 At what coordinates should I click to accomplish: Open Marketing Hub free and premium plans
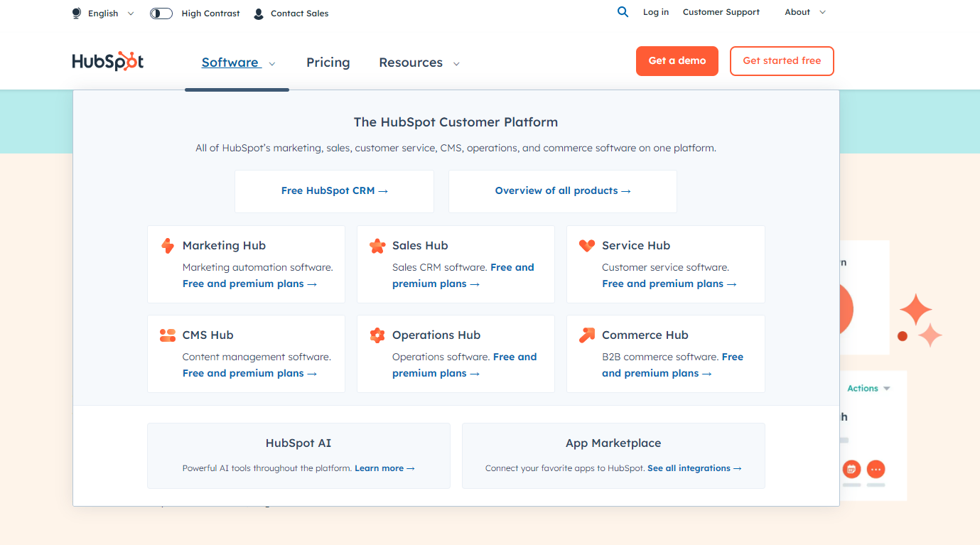[x=249, y=284]
